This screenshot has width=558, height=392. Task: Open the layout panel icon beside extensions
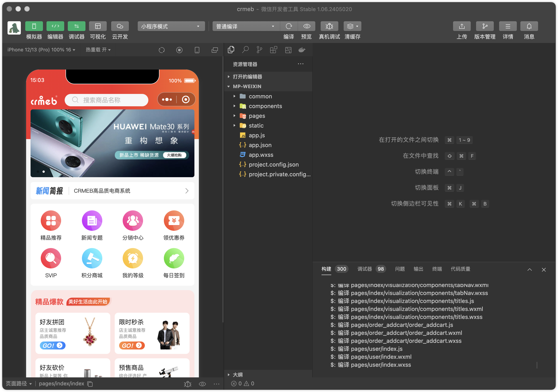(x=288, y=50)
